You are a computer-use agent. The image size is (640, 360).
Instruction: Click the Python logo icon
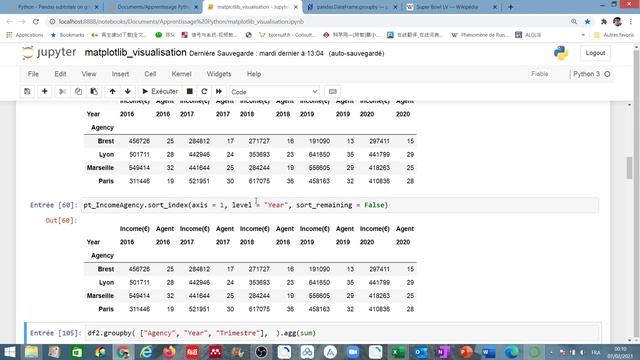pyautogui.click(x=561, y=53)
